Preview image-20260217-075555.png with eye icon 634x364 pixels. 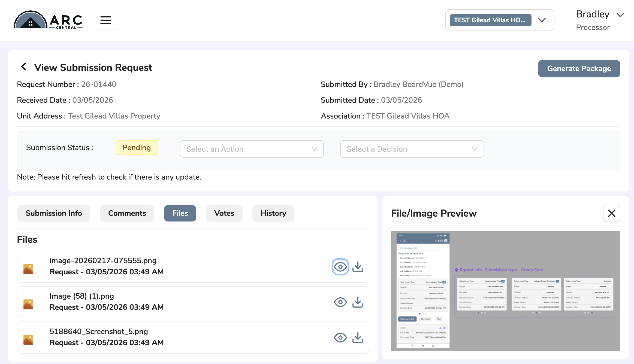(x=340, y=267)
